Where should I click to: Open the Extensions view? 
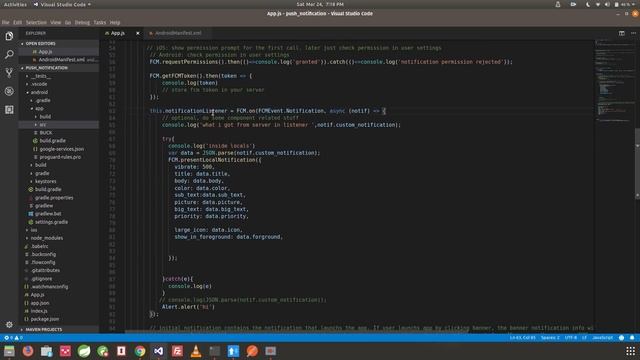coord(9,109)
